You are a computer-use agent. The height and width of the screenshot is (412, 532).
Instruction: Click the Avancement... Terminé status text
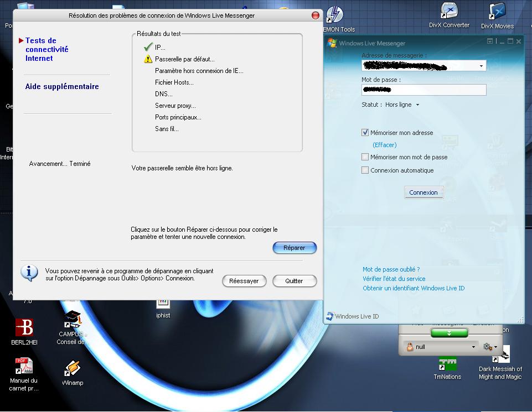click(x=60, y=164)
